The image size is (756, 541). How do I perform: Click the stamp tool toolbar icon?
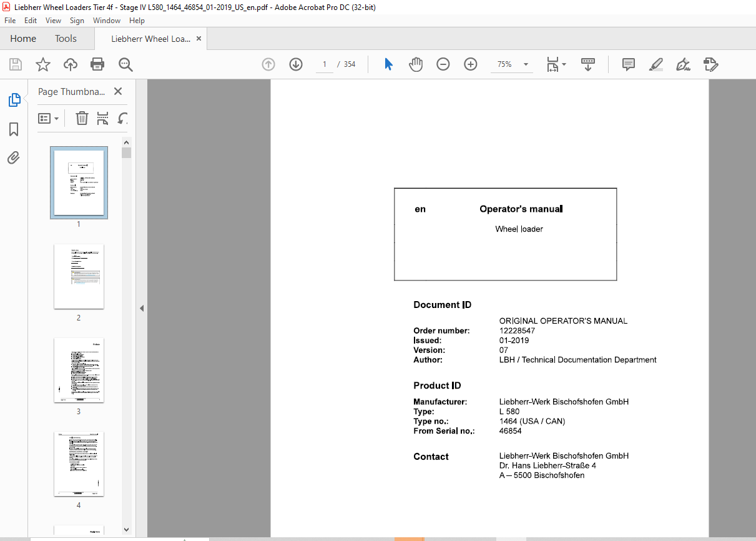(x=710, y=64)
